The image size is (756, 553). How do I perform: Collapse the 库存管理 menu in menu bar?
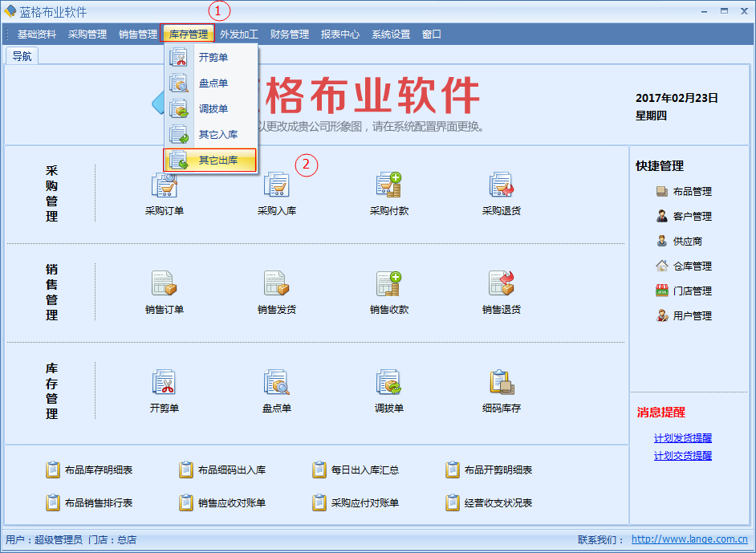coord(188,35)
